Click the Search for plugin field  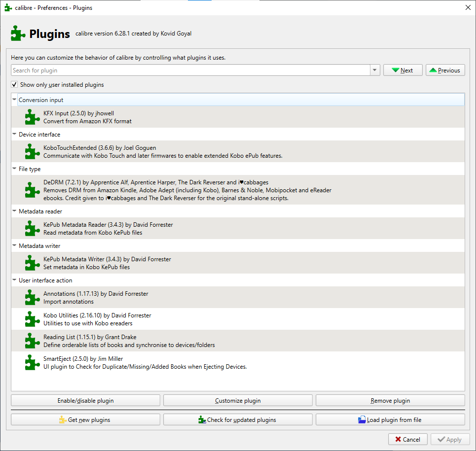pyautogui.click(x=190, y=70)
